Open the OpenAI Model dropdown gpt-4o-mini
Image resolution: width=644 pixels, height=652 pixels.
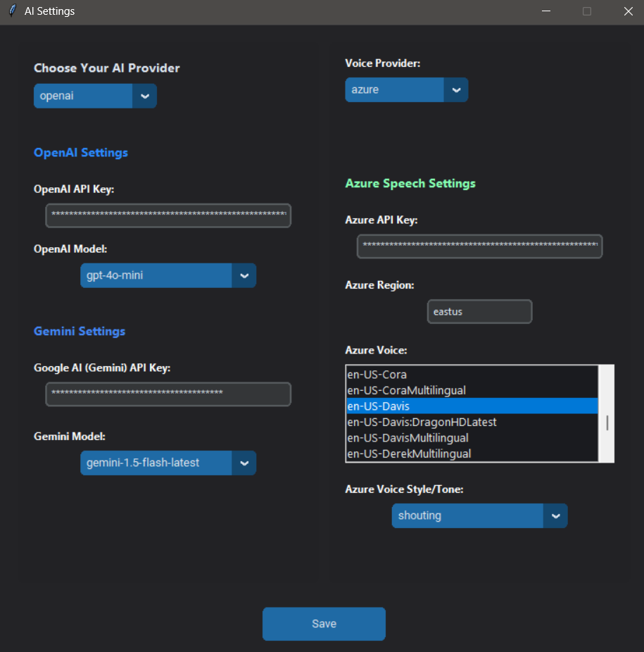point(168,275)
